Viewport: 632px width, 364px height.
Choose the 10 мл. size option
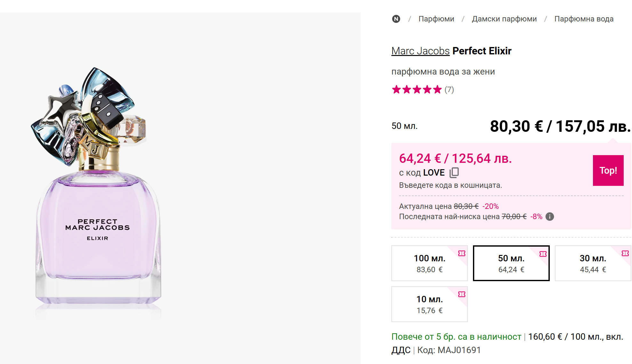429,304
